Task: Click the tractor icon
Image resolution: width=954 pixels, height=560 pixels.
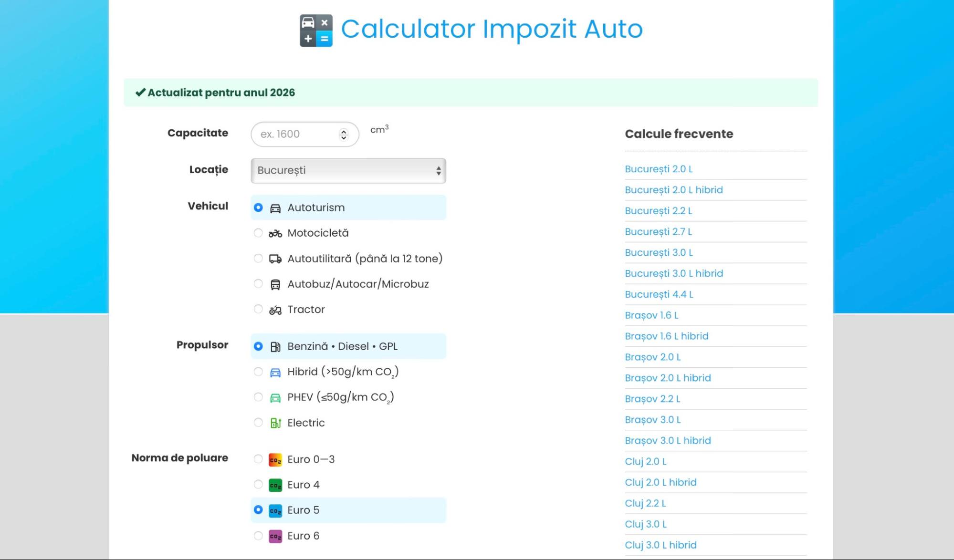Action: (275, 310)
